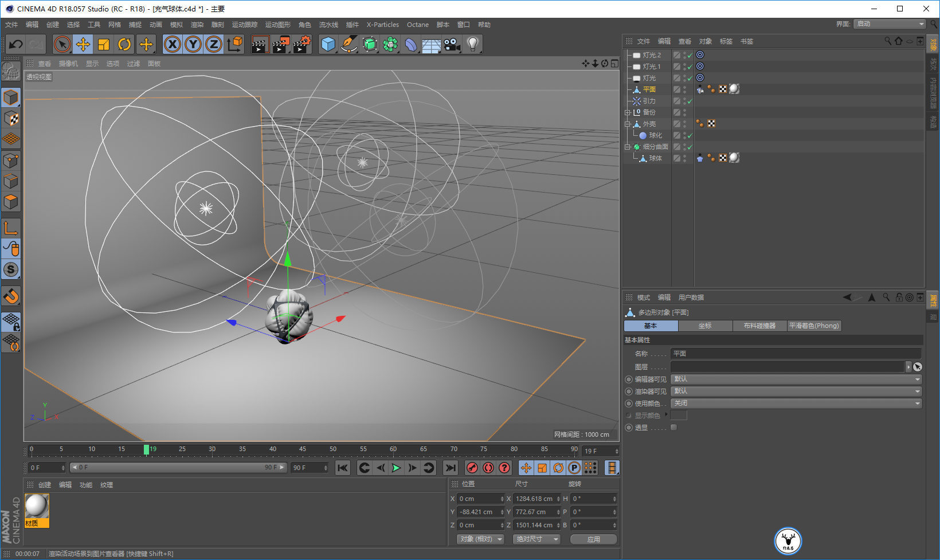Toggle snap magnet icon in left sidebar
Image resolution: width=940 pixels, height=560 pixels.
click(x=11, y=296)
